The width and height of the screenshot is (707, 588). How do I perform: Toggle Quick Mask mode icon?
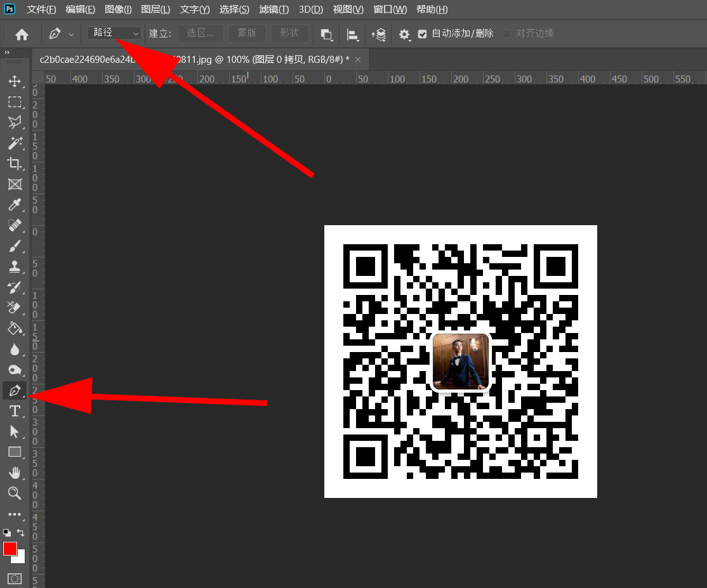coord(14,578)
